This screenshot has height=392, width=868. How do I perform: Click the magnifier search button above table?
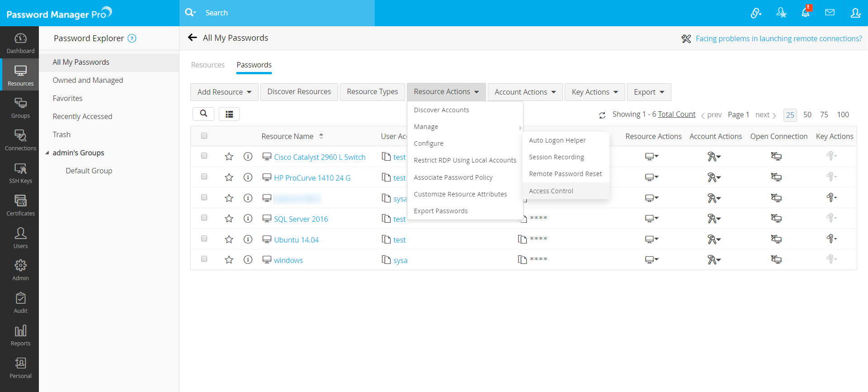pos(203,114)
